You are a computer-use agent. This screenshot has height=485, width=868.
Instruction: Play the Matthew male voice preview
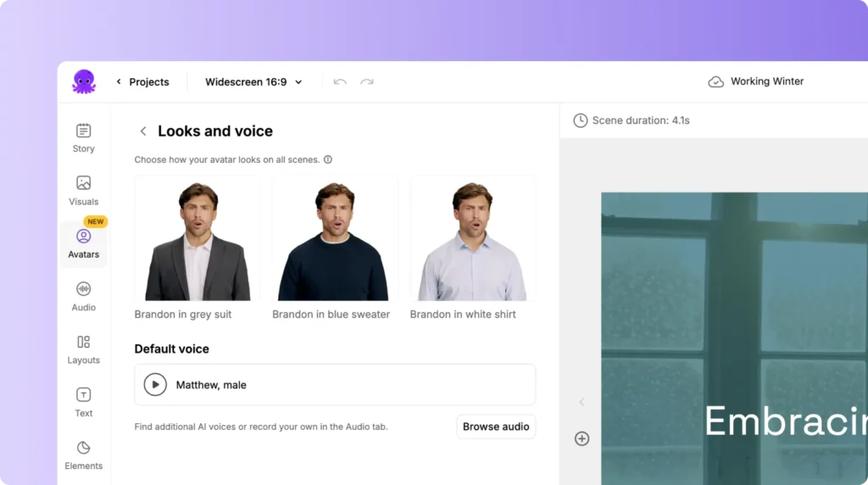click(155, 385)
